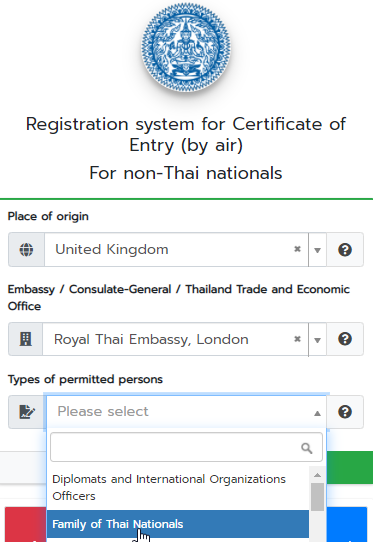Viewport: 373px width, 542px height.
Task: Click the document-edit icon beside permitted persons
Action: pyautogui.click(x=27, y=412)
